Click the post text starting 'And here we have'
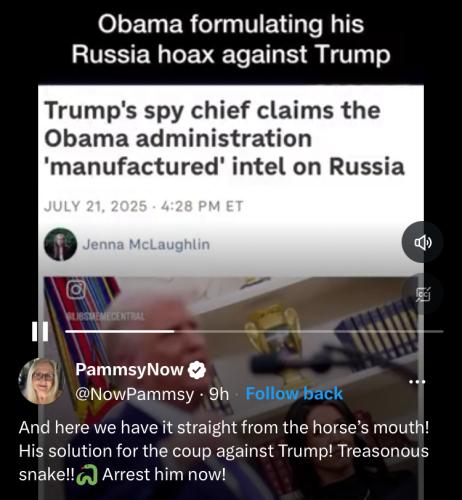This screenshot has width=462, height=500. 224,451
